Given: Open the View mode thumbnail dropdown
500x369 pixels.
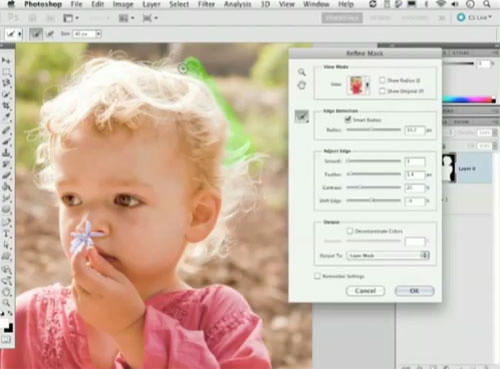Looking at the screenshot, I should click(359, 85).
